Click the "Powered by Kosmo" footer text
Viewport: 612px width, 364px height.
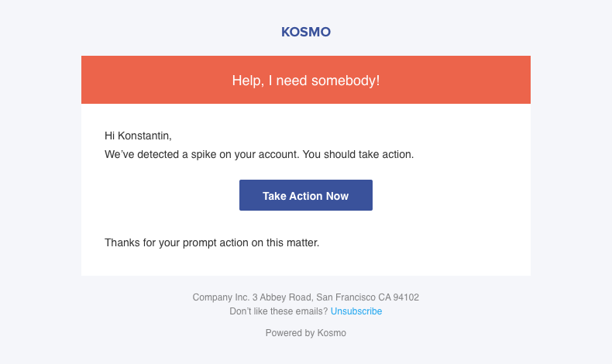tap(306, 333)
